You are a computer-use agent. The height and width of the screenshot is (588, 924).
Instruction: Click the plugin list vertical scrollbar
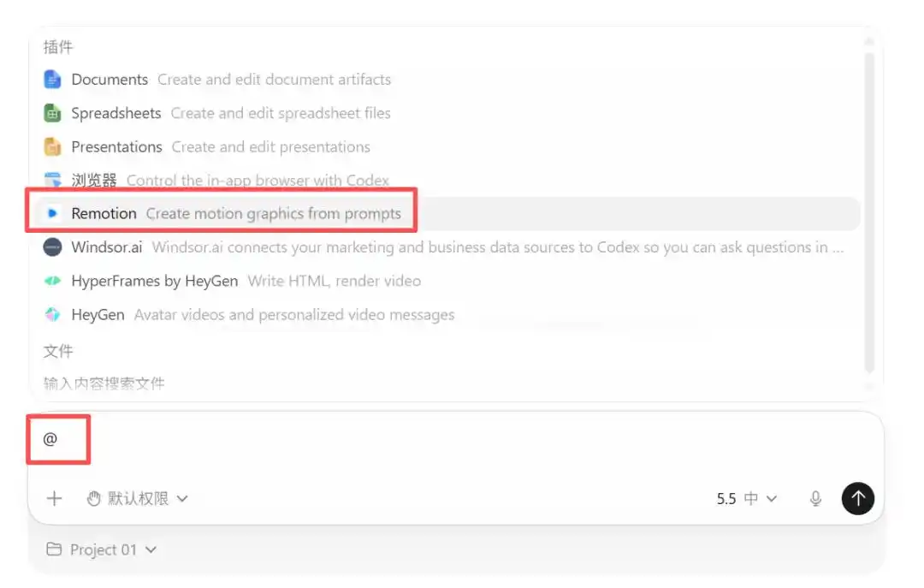pos(869,212)
